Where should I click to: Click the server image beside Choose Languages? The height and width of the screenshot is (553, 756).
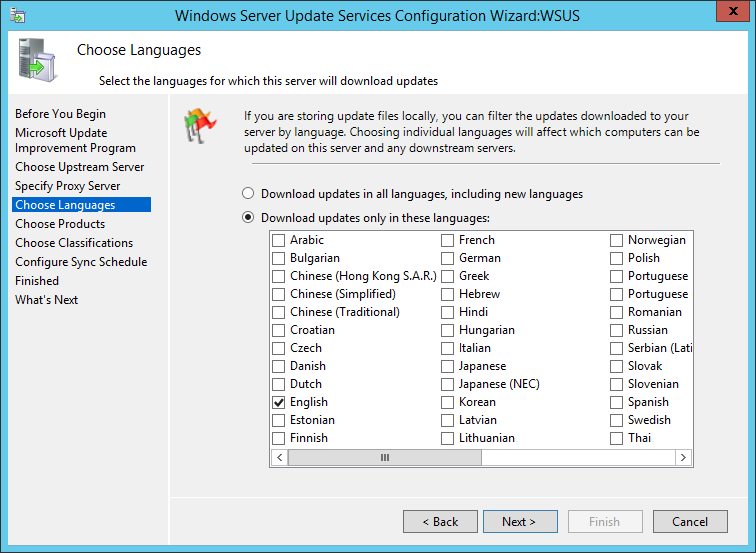coord(38,61)
